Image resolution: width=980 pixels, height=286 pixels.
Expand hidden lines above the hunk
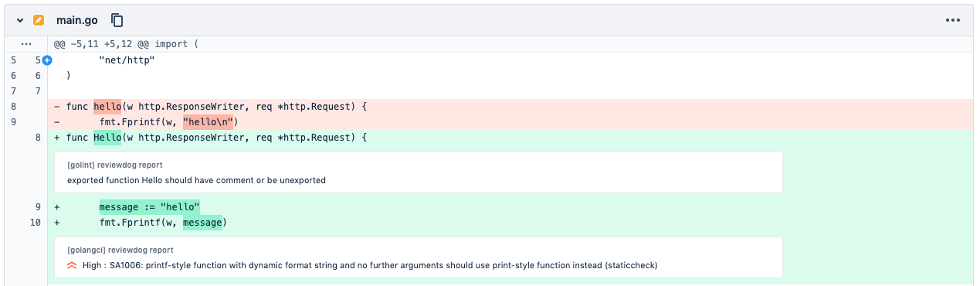click(25, 44)
